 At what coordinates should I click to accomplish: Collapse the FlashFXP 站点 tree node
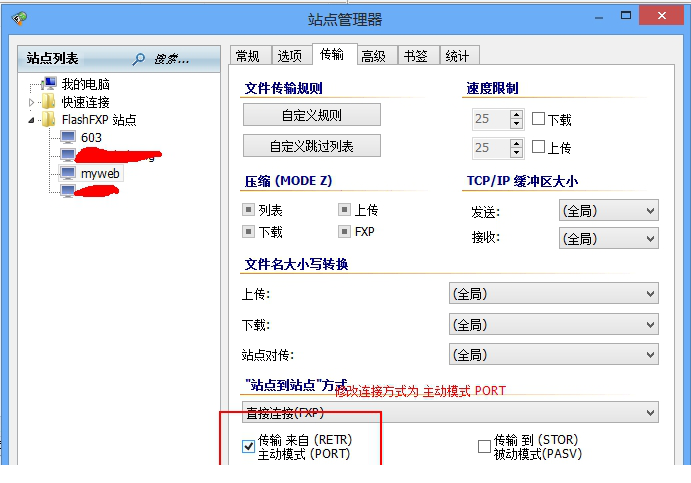click(31, 120)
